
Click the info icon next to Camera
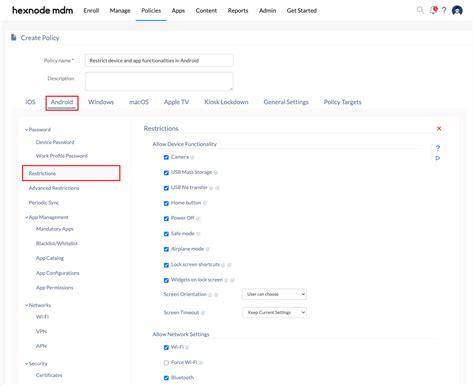[192, 157]
